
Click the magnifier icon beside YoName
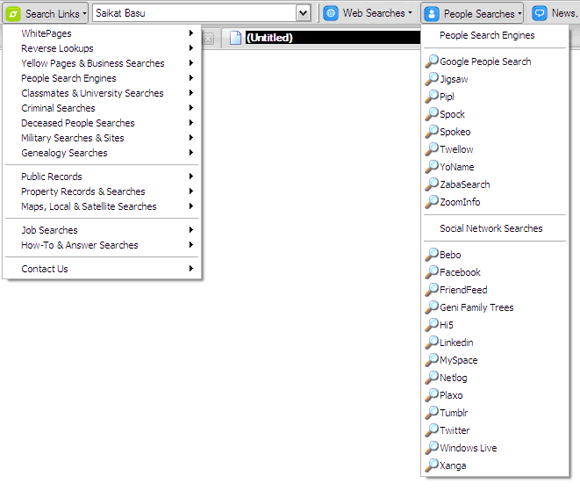coord(431,166)
